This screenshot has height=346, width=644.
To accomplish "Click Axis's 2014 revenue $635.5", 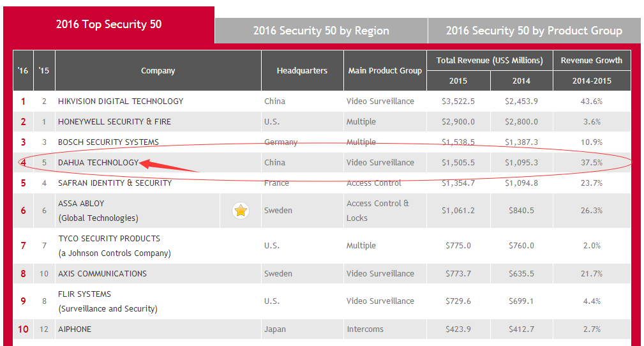I will 521,274.
